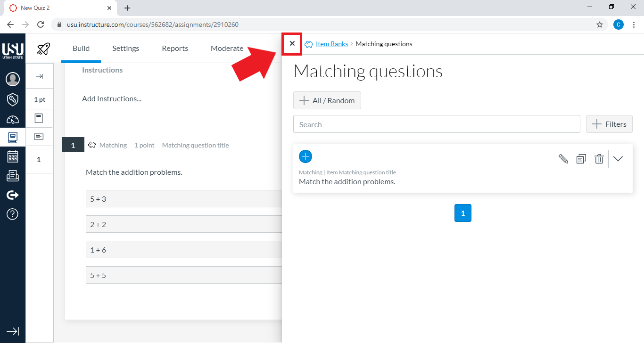Click the item bank Search field
Image resolution: width=644 pixels, height=343 pixels.
(x=437, y=124)
